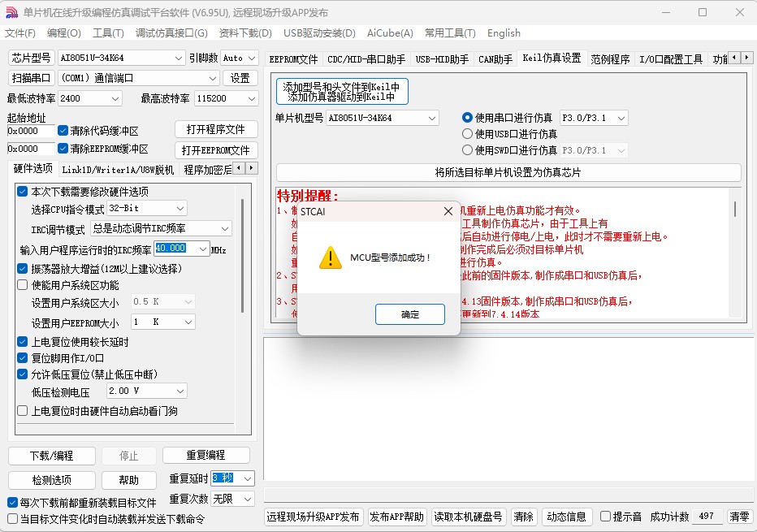Viewport: 757px width, 532px height.
Task: Enable 当目标文件变化时自动装载 checkbox
Action: (13, 519)
